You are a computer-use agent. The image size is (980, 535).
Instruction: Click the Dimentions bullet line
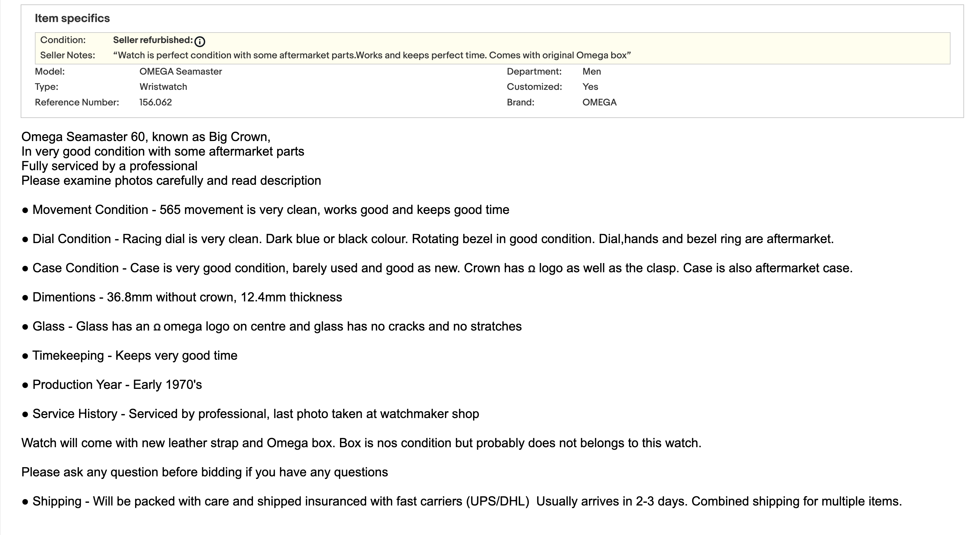pyautogui.click(x=182, y=297)
